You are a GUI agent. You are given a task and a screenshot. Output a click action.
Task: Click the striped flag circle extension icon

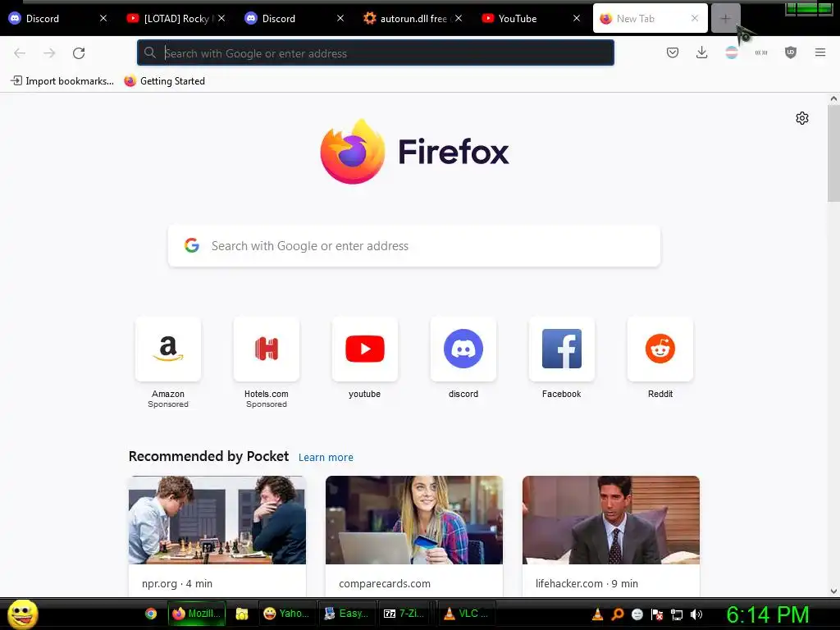tap(731, 52)
